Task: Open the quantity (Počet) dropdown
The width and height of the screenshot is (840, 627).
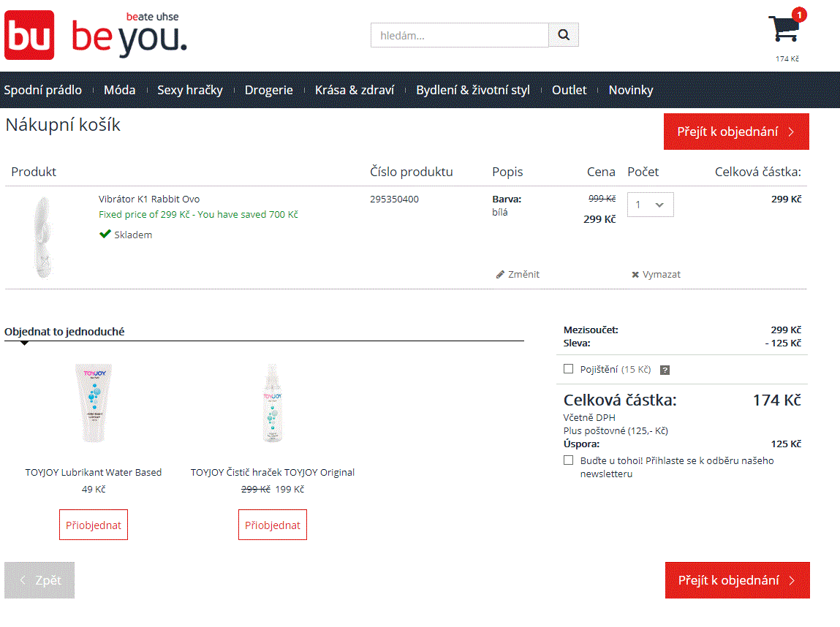Action: coord(651,205)
